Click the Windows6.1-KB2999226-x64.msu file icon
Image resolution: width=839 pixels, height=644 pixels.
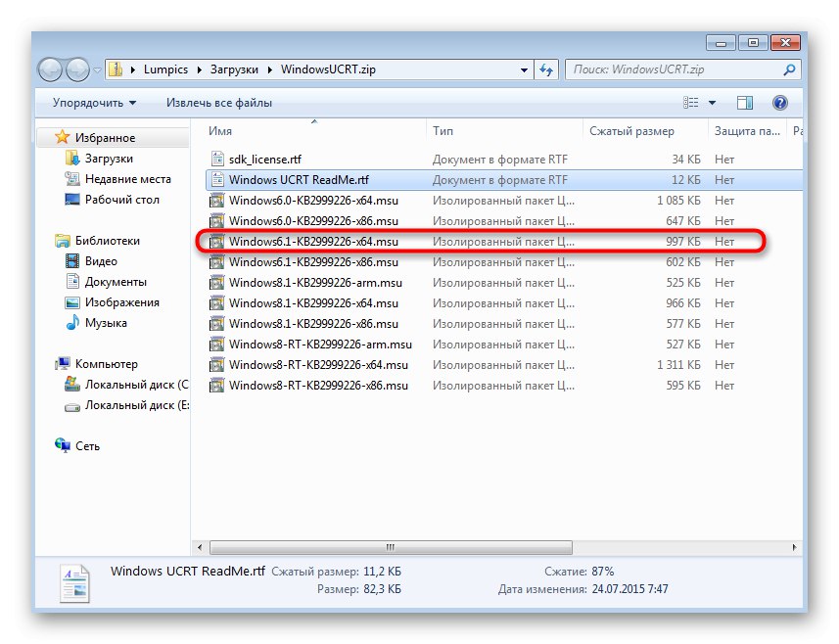(x=216, y=242)
